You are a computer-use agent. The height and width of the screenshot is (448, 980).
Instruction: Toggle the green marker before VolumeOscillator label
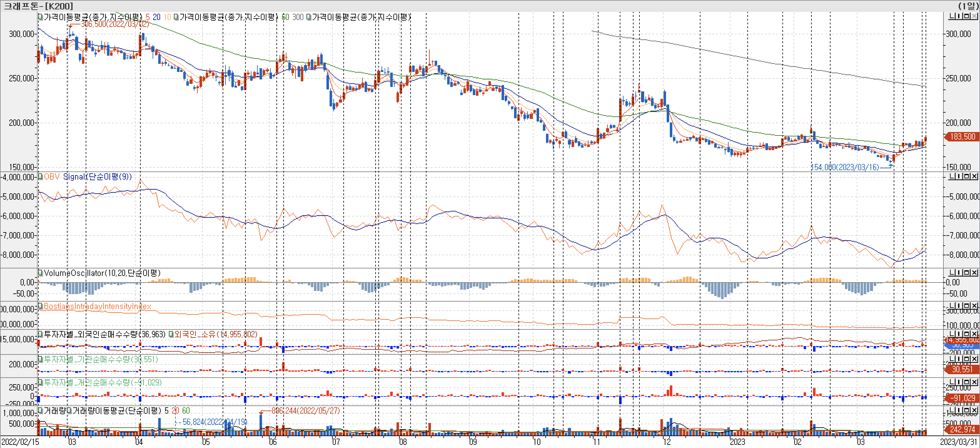40,273
